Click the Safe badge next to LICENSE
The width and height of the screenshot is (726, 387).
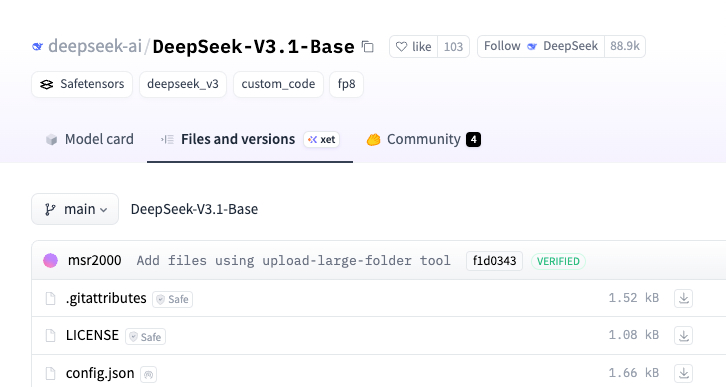[x=145, y=337]
